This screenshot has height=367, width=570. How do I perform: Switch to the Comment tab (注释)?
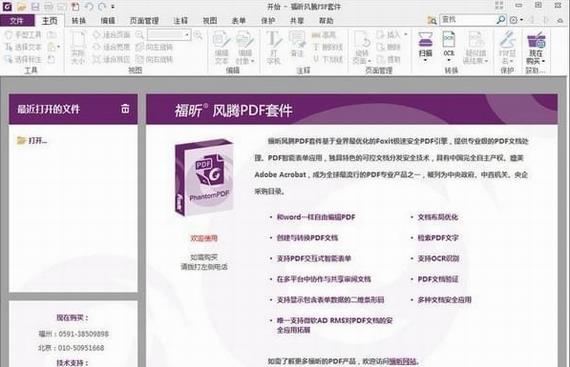click(x=180, y=21)
